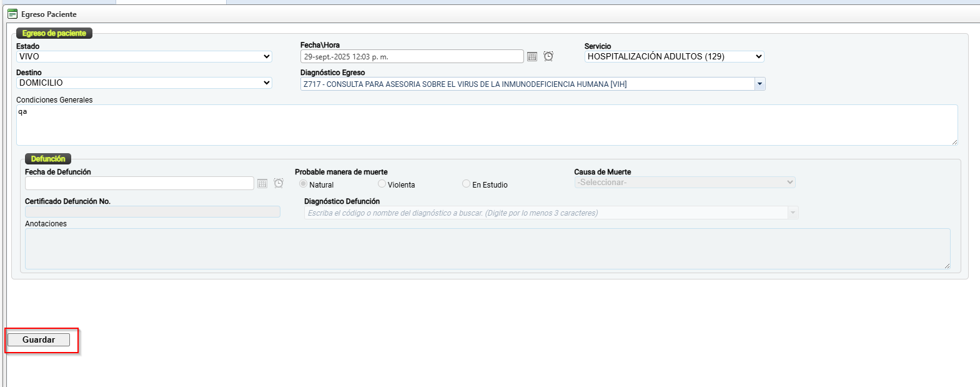Click inside the Anotaciones text area
Screen dimensions: 980x387
click(487, 249)
